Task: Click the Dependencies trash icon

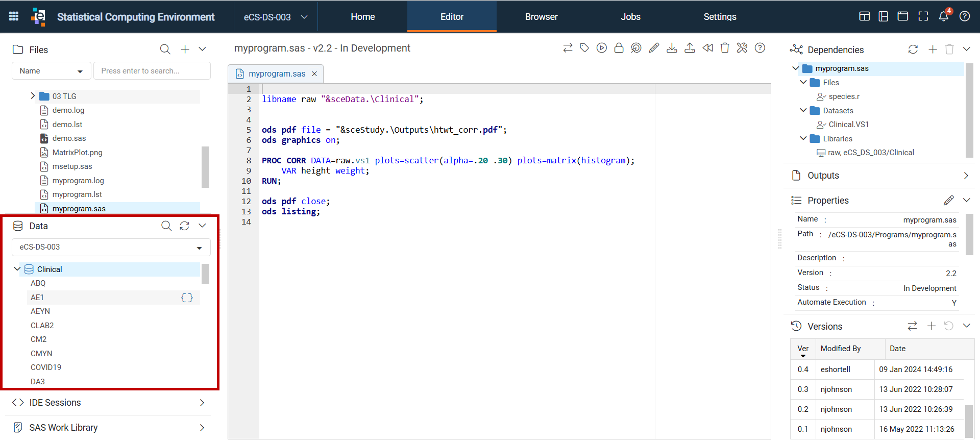Action: coord(949,50)
